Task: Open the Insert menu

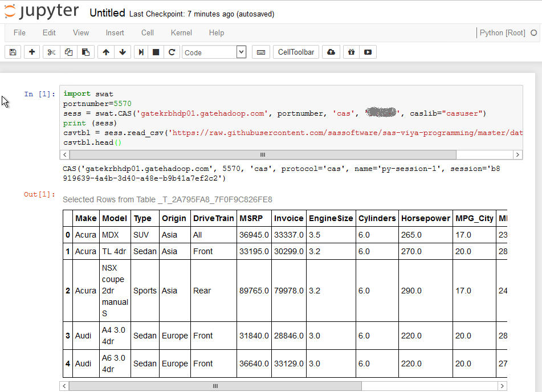Action: pyautogui.click(x=115, y=33)
